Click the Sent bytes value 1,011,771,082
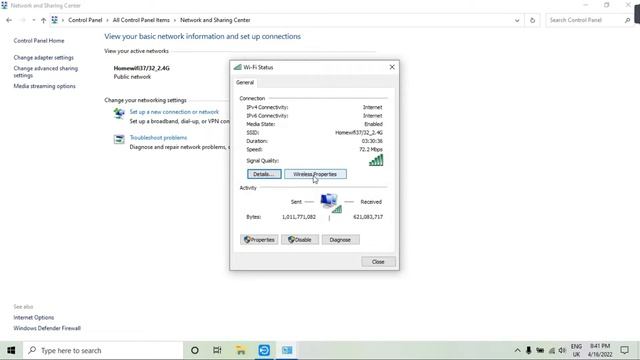This screenshot has width=640, height=360. click(299, 217)
